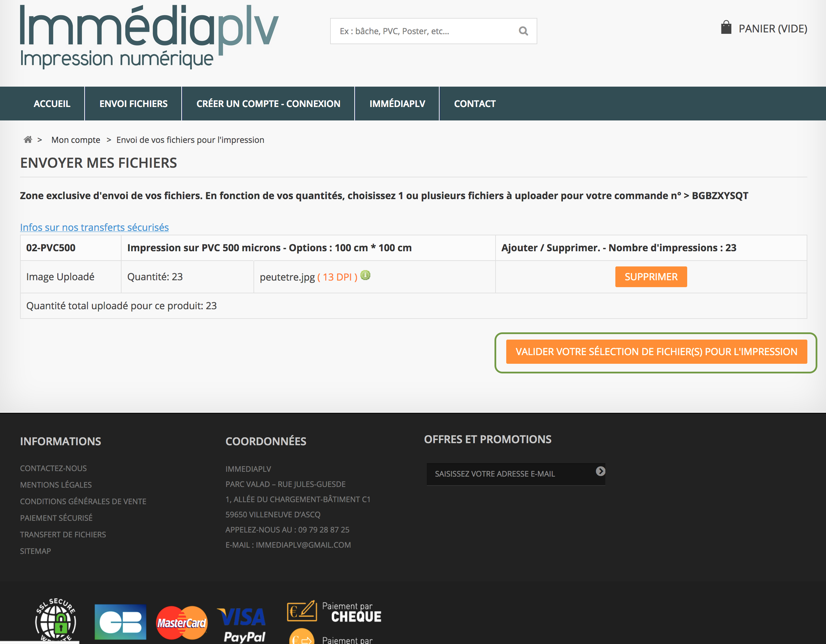Viewport: 826px width, 644px height.
Task: Click Infos sur nos transferts sécurisés link
Action: click(95, 227)
